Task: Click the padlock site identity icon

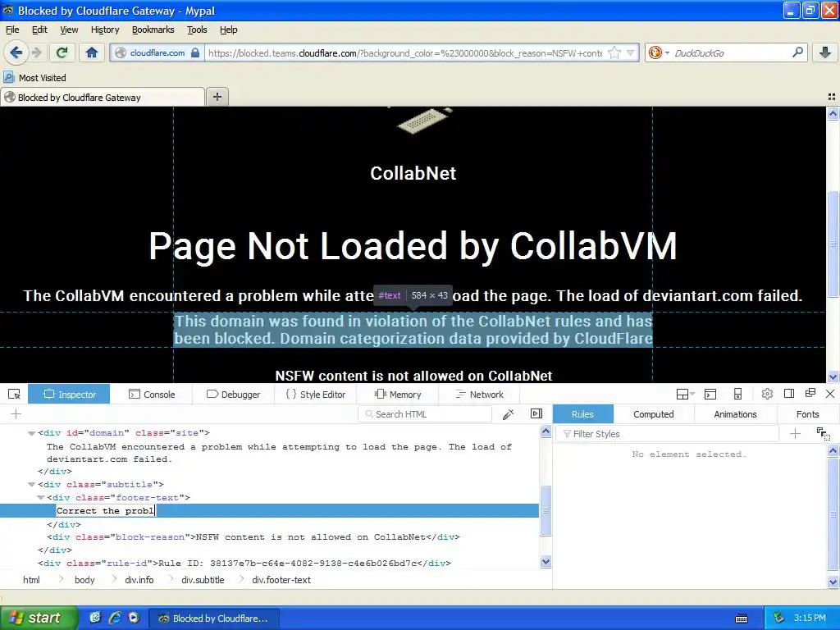Action: point(195,52)
